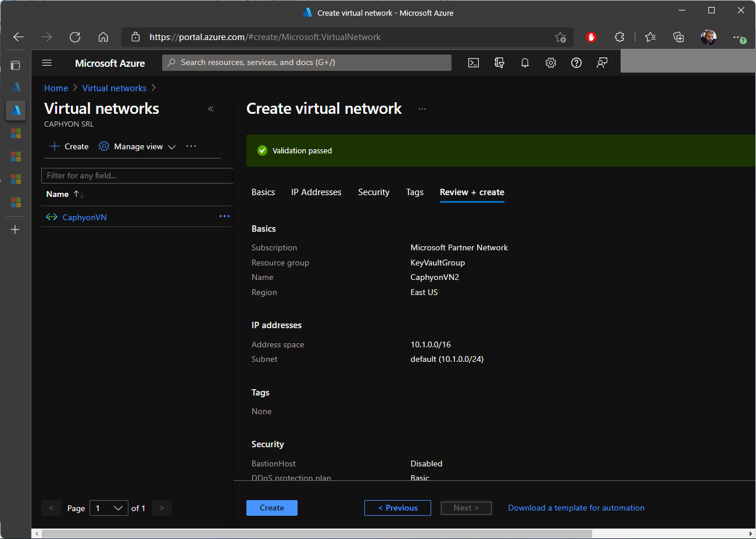Open ellipsis menu beside Create virtual network title
The width and height of the screenshot is (756, 539).
coord(422,109)
